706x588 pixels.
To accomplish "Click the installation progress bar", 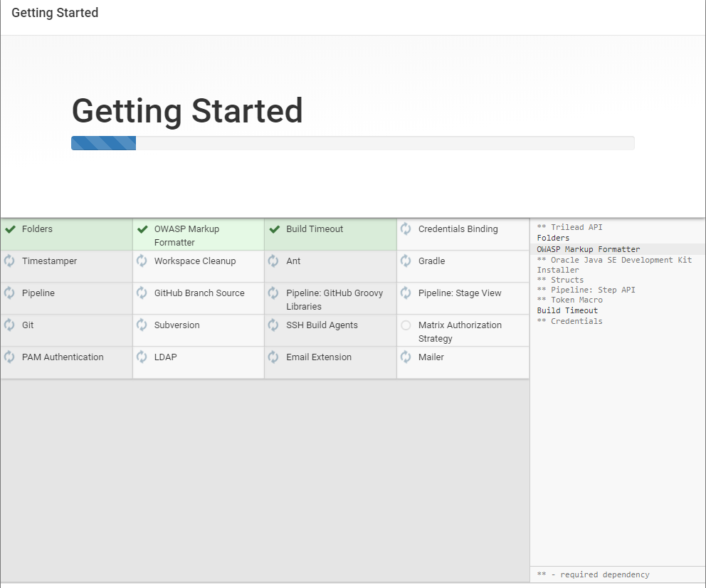I will point(352,143).
